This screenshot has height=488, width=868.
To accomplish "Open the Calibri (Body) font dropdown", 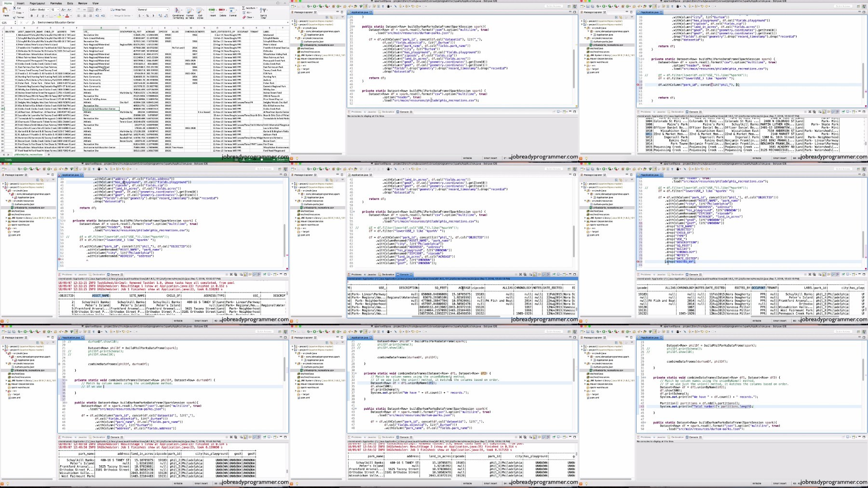I will 39,10.
